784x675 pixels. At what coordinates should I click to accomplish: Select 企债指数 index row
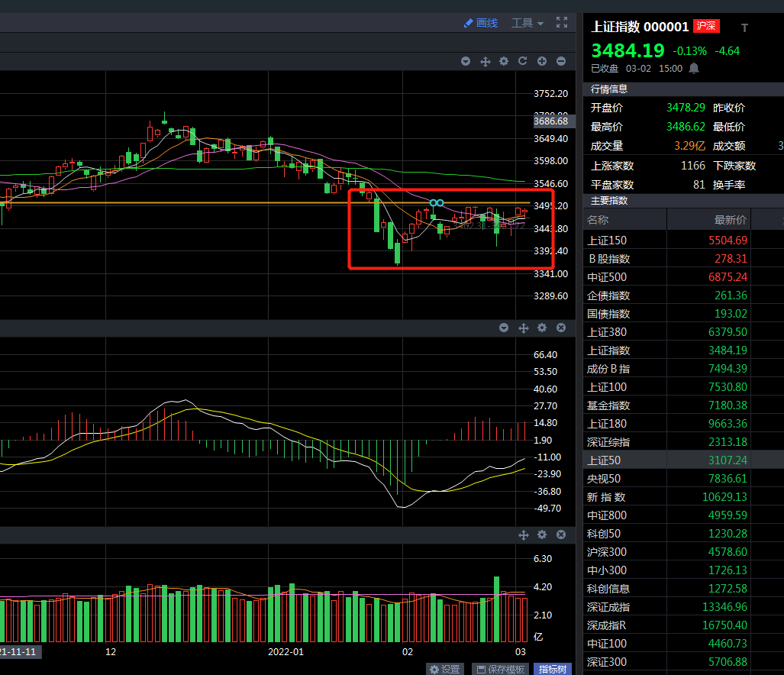coord(683,296)
